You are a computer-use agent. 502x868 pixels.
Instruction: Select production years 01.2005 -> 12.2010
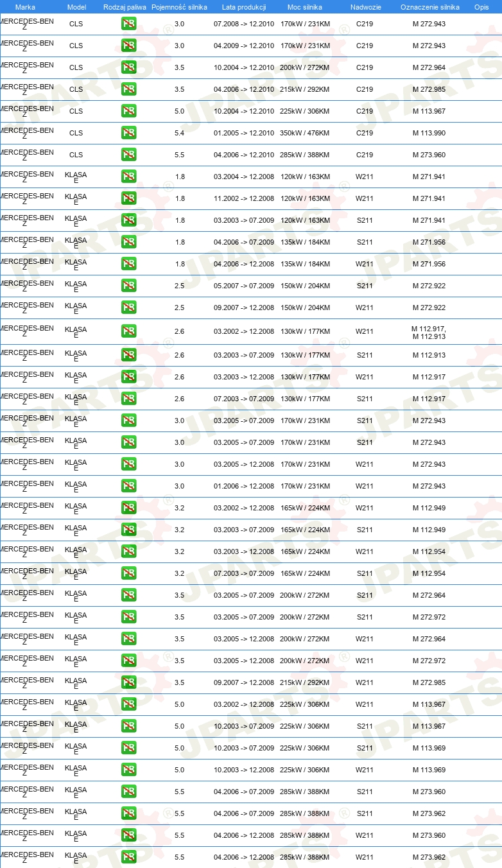[244, 133]
